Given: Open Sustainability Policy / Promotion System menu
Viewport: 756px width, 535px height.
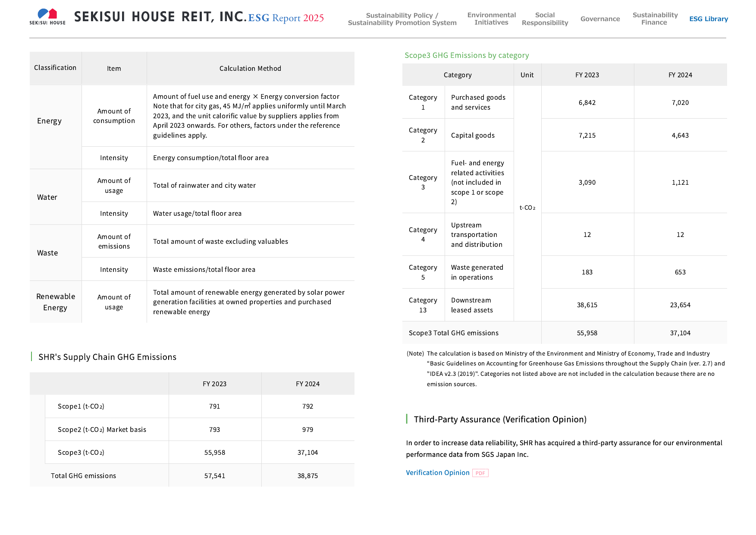Looking at the screenshot, I should pos(402,19).
